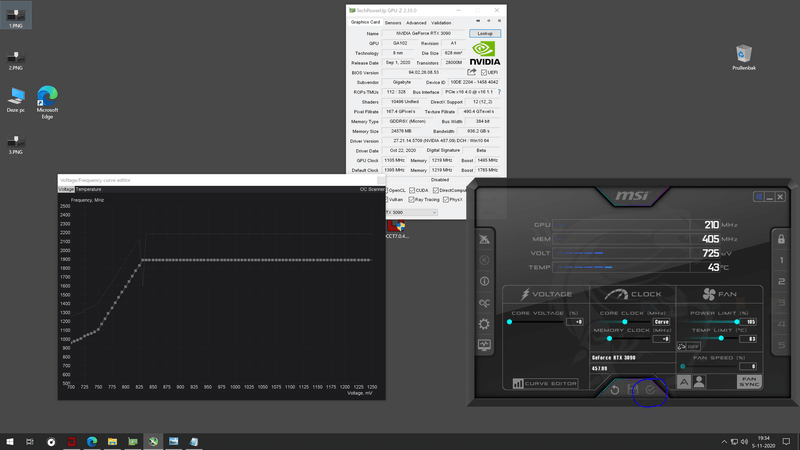Click the Afterburner info icon
800x450 pixels.
(484, 281)
